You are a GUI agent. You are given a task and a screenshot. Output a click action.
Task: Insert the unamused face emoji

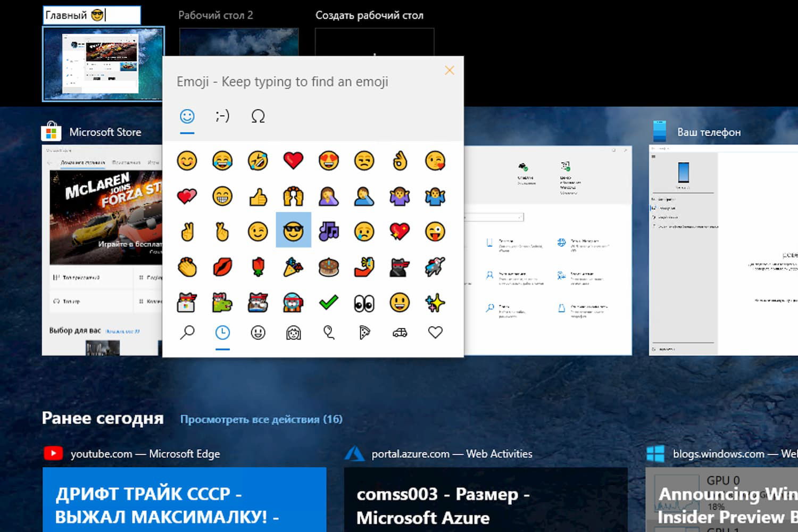click(364, 161)
